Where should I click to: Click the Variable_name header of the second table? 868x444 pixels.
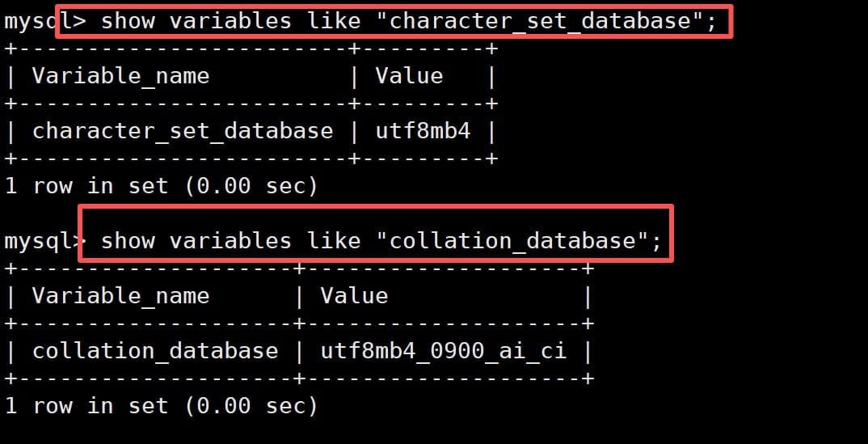[120, 296]
